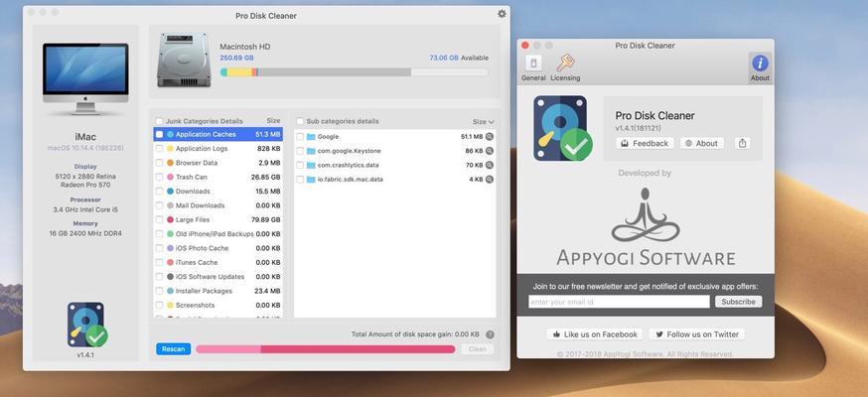868x397 pixels.
Task: Check the Browser Data checkbox
Action: pyautogui.click(x=160, y=163)
